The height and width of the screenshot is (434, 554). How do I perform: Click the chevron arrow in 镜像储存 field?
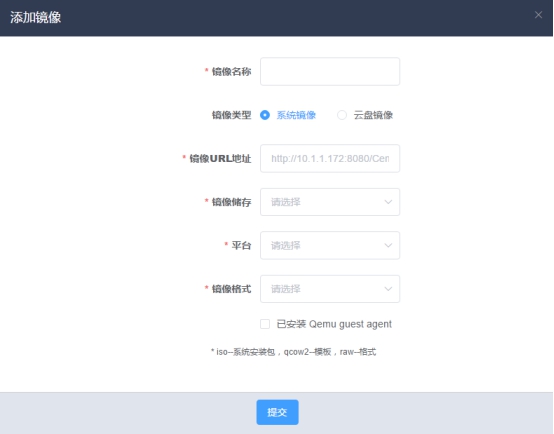[388, 202]
